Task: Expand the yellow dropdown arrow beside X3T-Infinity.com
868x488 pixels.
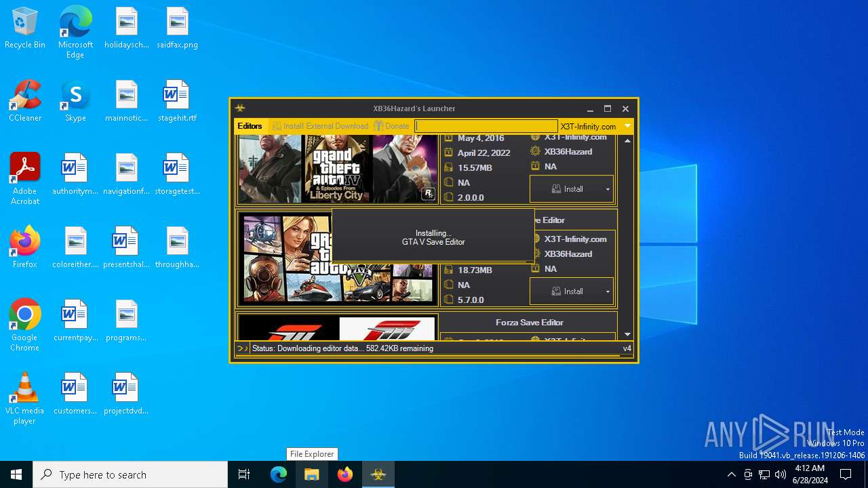Action: [627, 126]
